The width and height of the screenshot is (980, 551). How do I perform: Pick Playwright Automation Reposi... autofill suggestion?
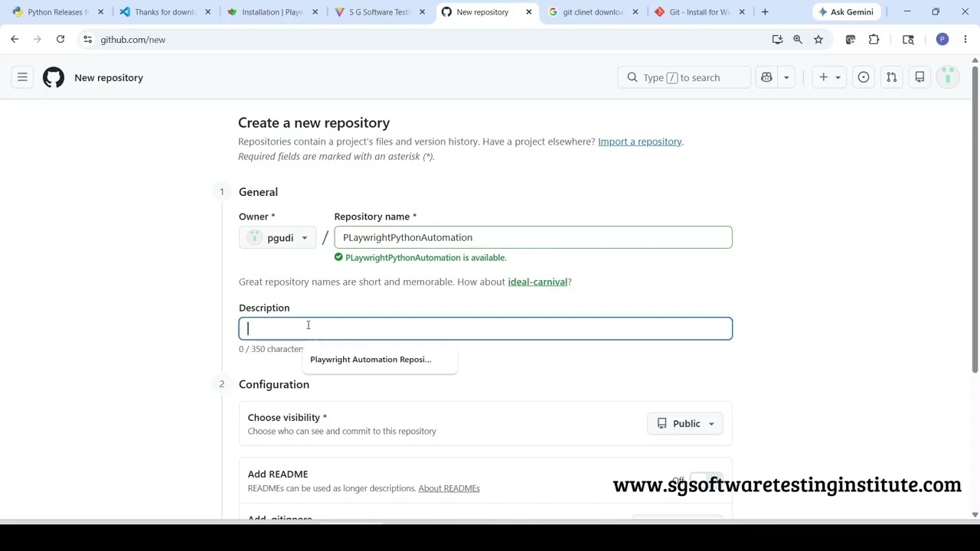click(x=379, y=360)
